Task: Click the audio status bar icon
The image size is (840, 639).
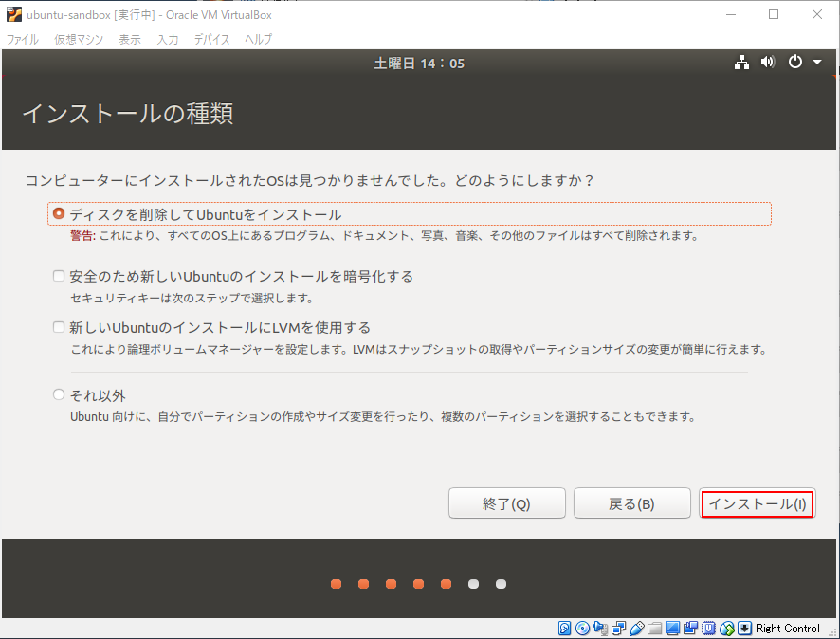Action: pyautogui.click(x=600, y=628)
